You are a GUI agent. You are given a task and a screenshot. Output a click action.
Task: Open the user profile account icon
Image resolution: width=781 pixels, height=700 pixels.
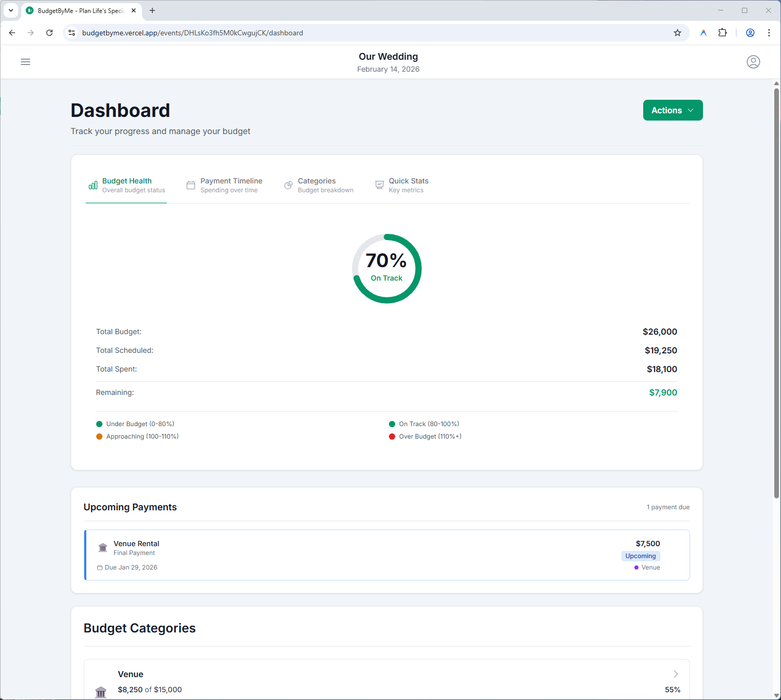point(753,62)
